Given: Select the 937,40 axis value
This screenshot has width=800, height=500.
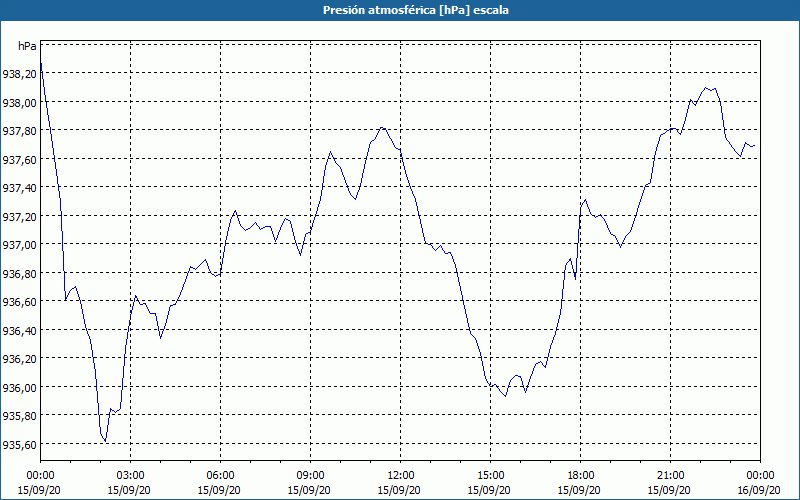Looking at the screenshot, I should point(19,188).
